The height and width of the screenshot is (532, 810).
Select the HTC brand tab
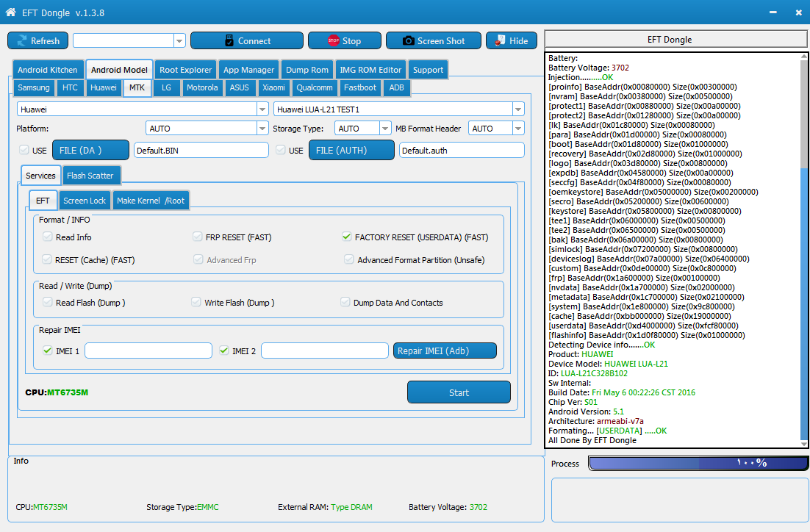(x=70, y=87)
